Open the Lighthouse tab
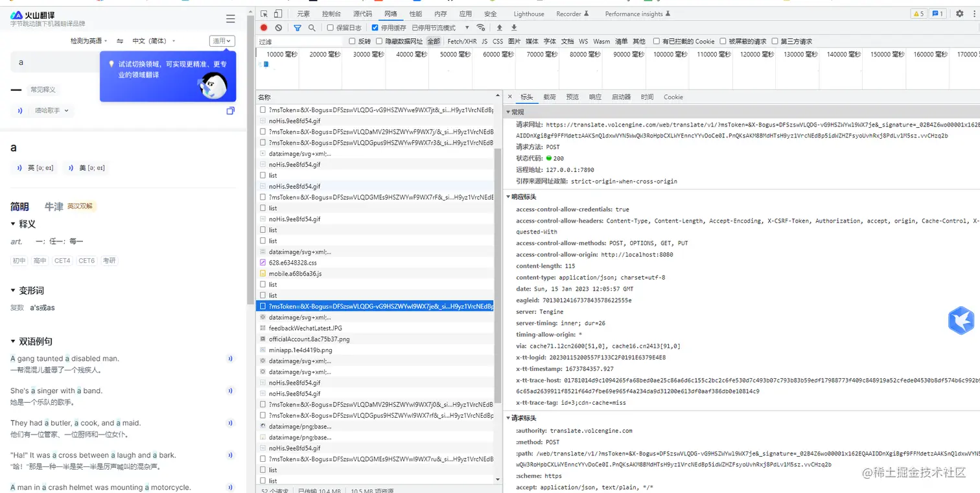 tap(529, 14)
